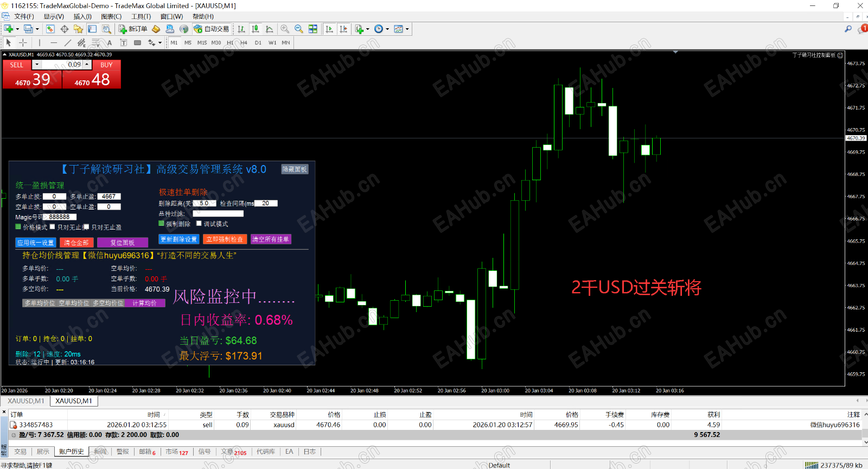Click the 新订单 new order button

[133, 29]
